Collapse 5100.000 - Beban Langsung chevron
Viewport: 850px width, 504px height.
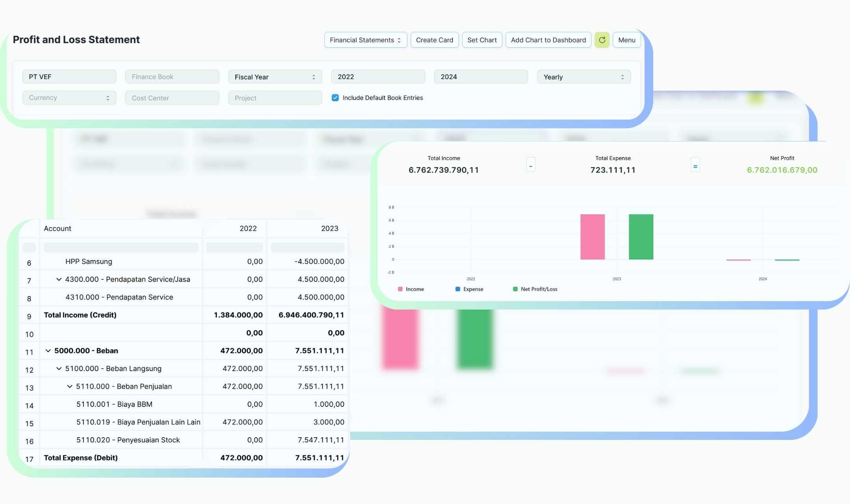click(59, 368)
